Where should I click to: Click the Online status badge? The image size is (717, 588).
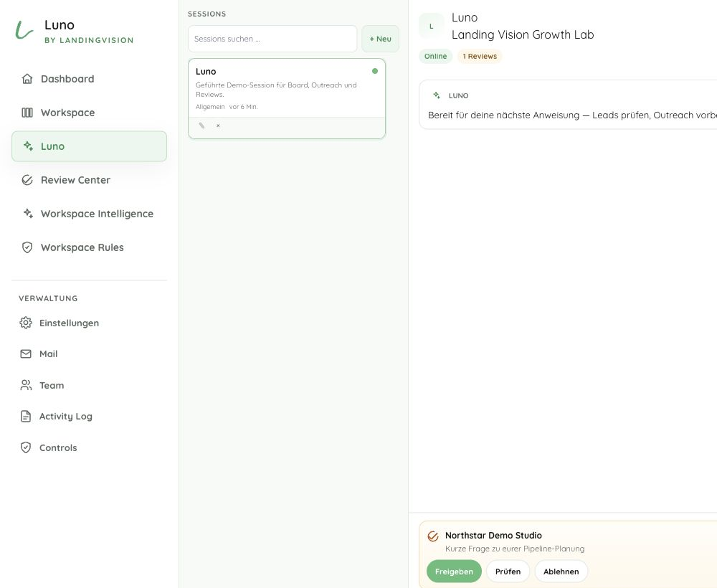(x=435, y=56)
